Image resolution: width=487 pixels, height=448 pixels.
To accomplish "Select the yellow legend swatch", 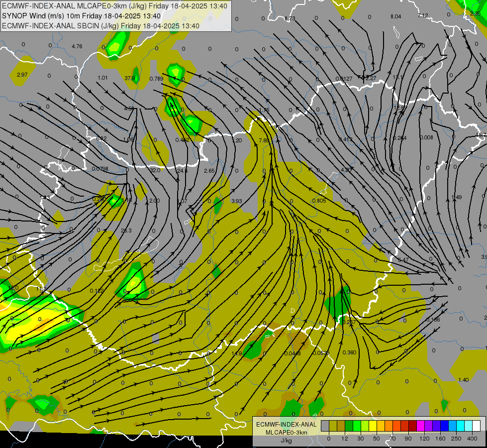I will [x=373, y=426].
